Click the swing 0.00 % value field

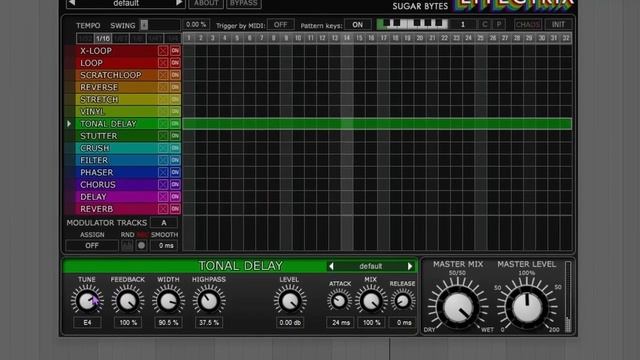(x=196, y=24)
